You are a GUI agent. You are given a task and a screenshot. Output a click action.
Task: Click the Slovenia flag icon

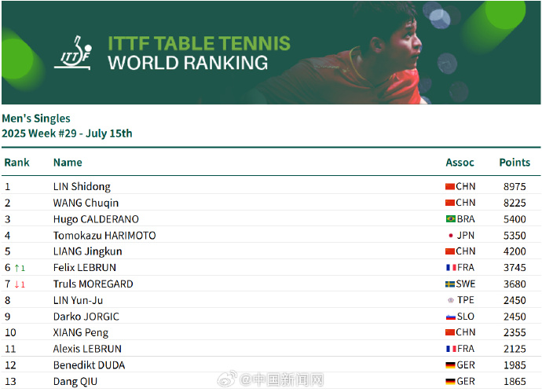click(x=450, y=317)
